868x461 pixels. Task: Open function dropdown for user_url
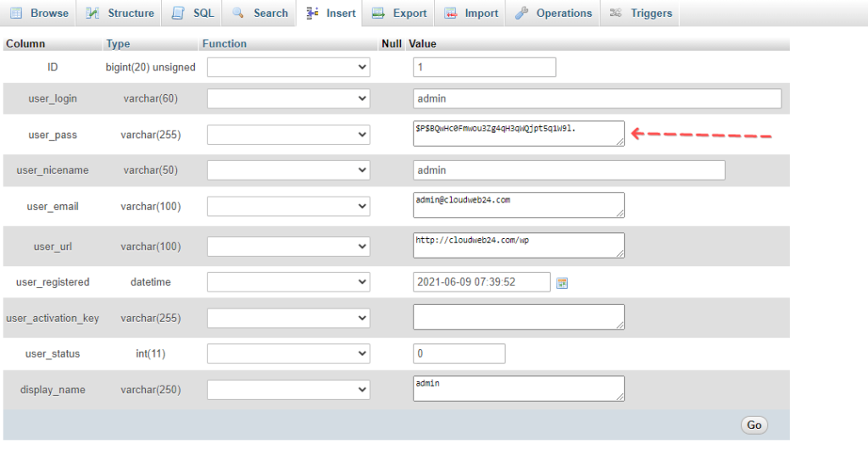pos(288,247)
